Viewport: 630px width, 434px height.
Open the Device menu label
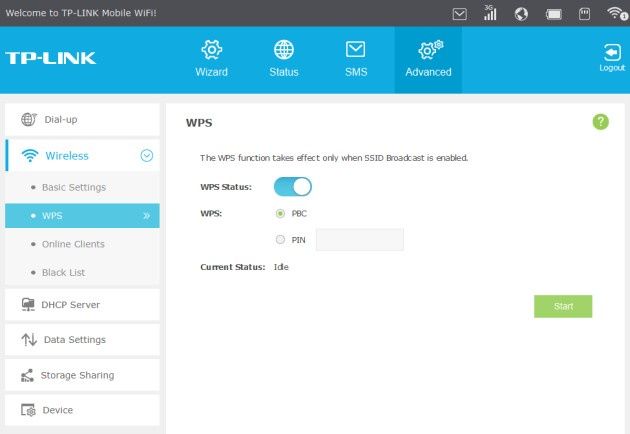click(57, 410)
